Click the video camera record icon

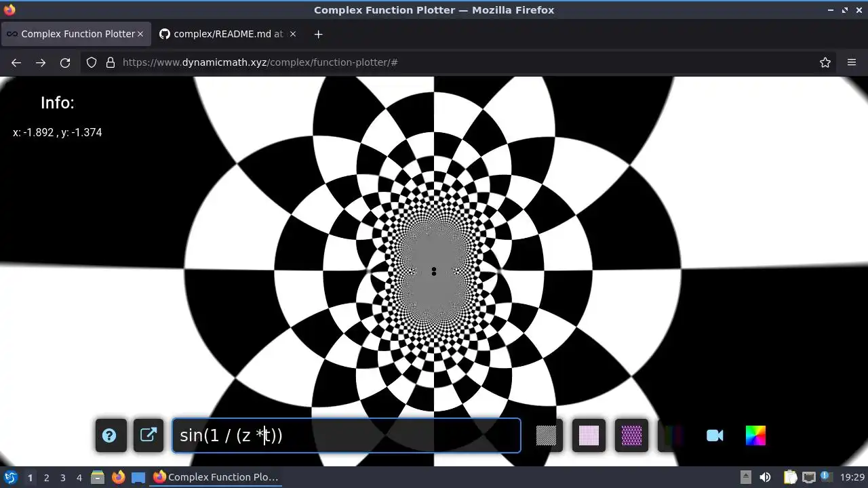point(715,436)
